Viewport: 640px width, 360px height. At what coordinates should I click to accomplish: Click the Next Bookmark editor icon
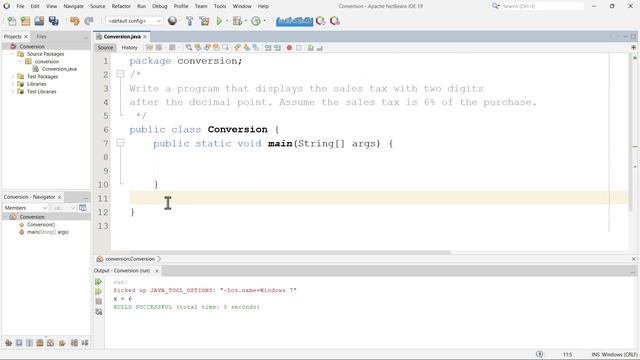click(x=247, y=48)
